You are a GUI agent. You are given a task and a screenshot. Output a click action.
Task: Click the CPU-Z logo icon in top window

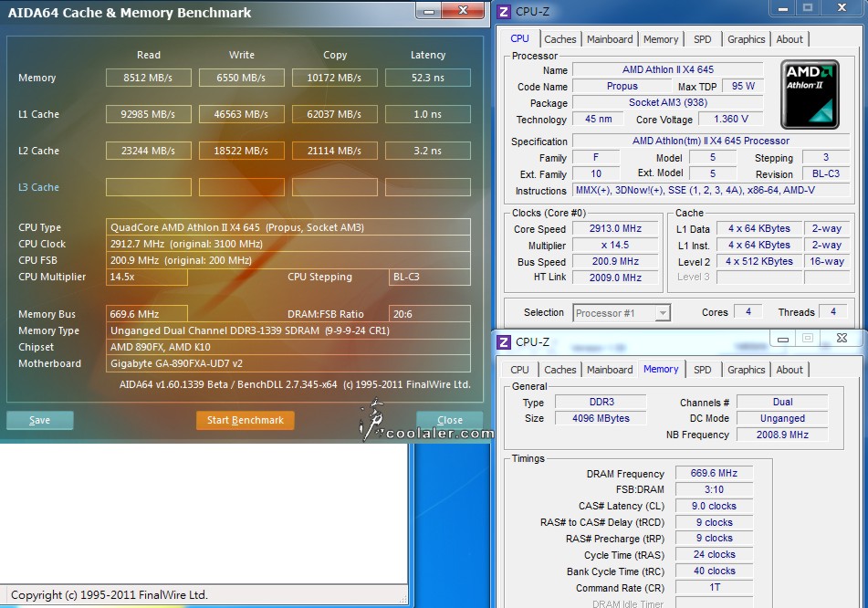[x=504, y=12]
